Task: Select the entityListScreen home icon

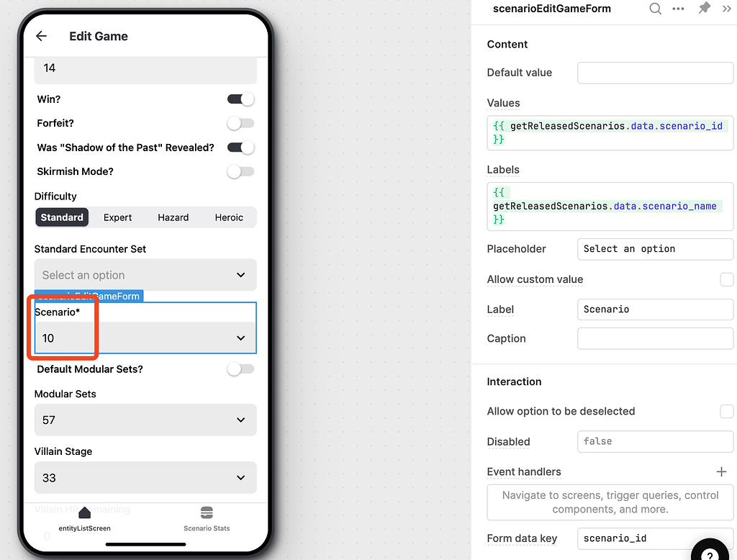Action: pos(83,512)
